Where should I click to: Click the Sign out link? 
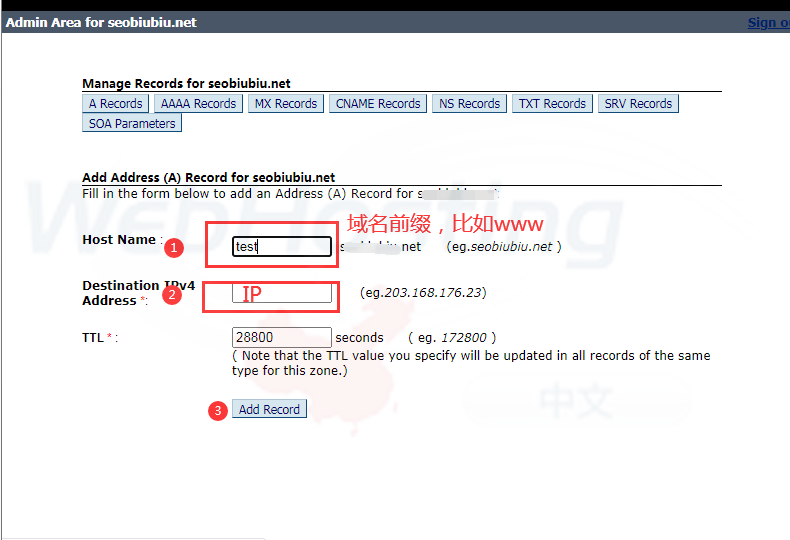(x=768, y=23)
